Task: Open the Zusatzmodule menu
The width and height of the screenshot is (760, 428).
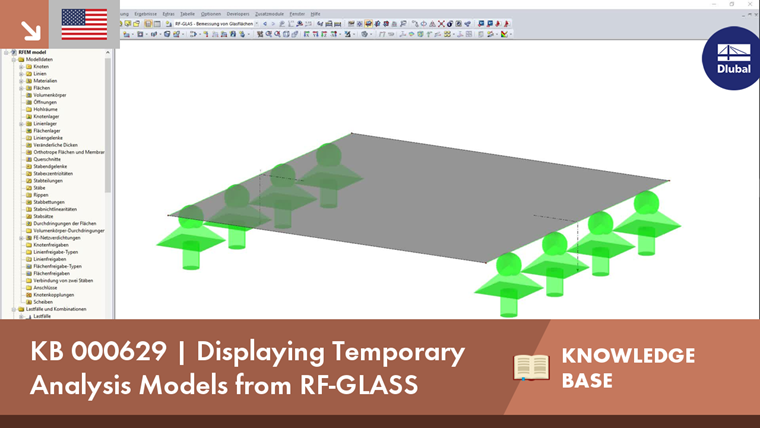Action: 269,14
